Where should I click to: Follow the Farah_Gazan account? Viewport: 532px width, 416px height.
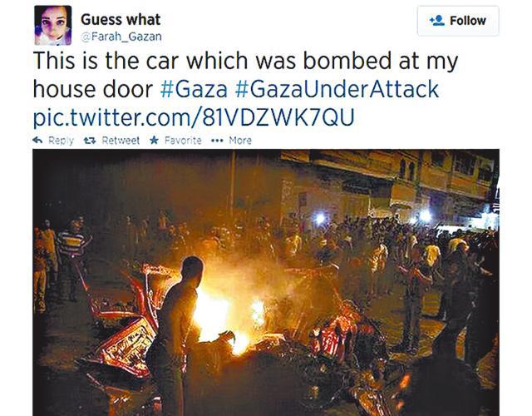coord(458,21)
